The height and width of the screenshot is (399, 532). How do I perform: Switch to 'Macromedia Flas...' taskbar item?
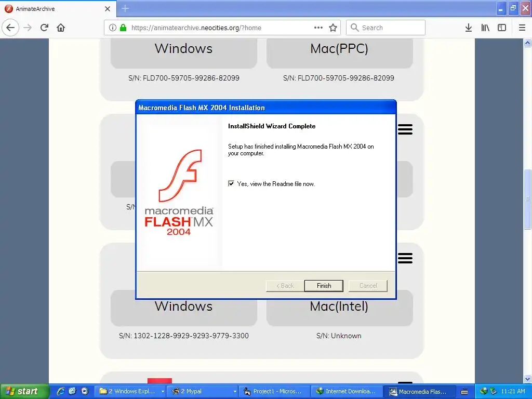click(419, 391)
